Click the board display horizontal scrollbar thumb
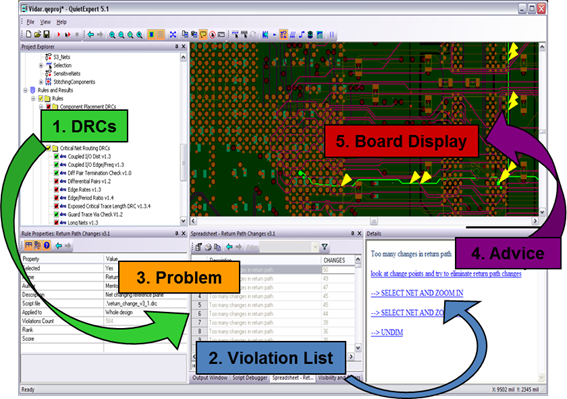The width and height of the screenshot is (567, 399). [x=374, y=221]
